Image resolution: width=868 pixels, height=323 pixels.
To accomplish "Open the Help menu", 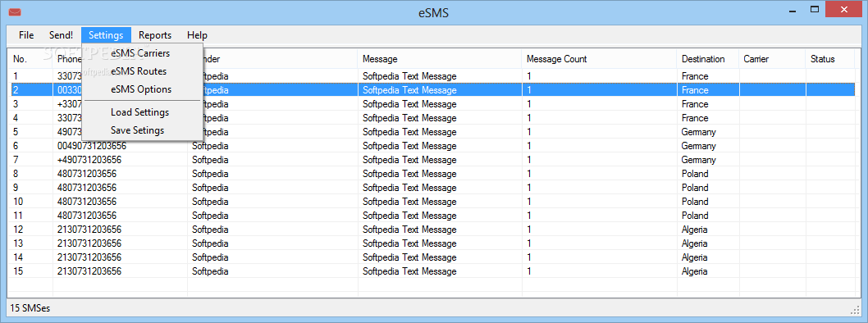I will [197, 35].
